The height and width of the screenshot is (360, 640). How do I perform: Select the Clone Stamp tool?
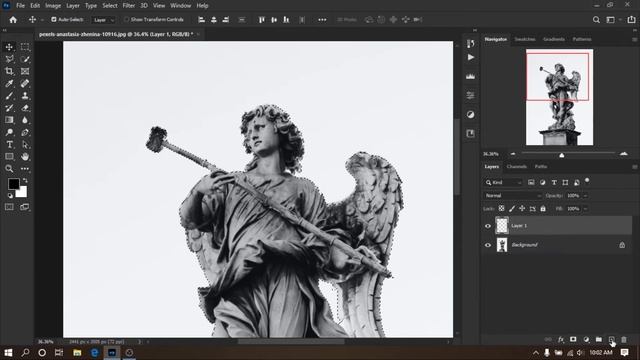(25, 96)
